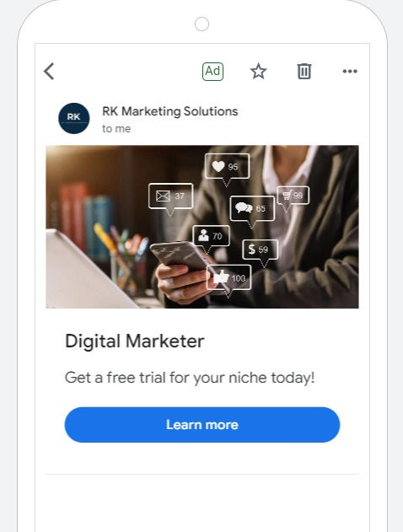This screenshot has height=532, width=403.
Task: Go back using the left arrow
Action: (49, 72)
